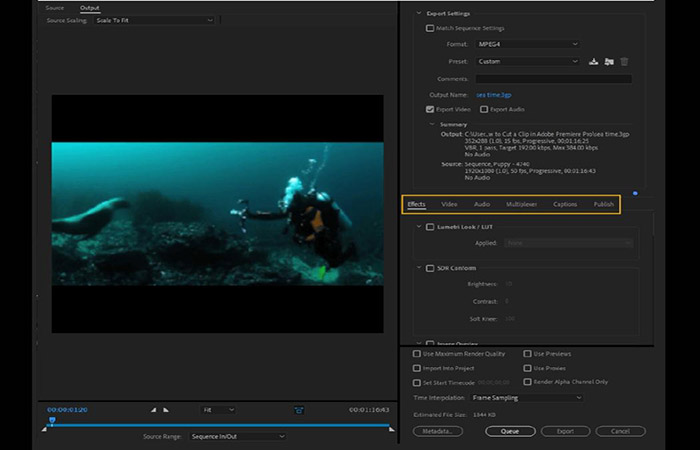
Task: Enable Set Start Timecode checkbox
Action: (x=417, y=383)
